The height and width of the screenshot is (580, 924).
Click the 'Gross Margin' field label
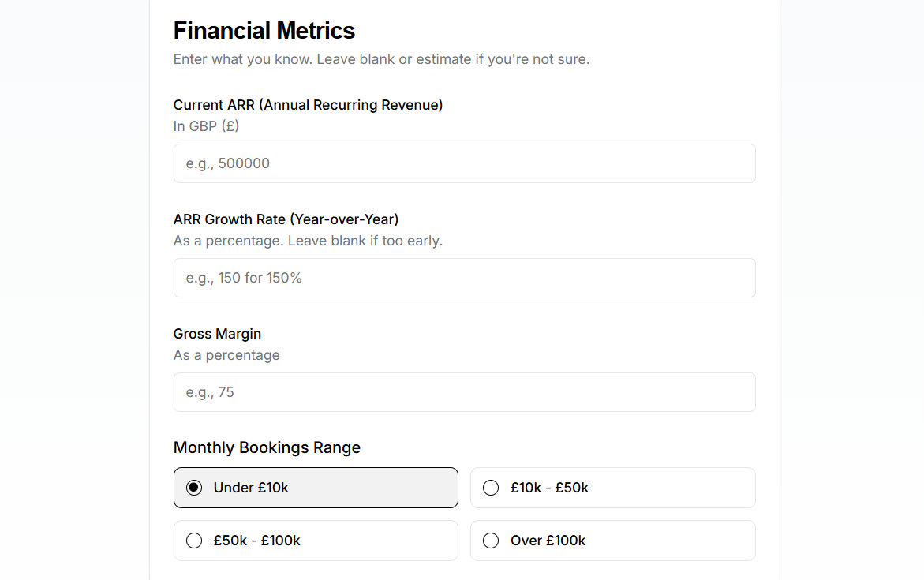click(217, 334)
